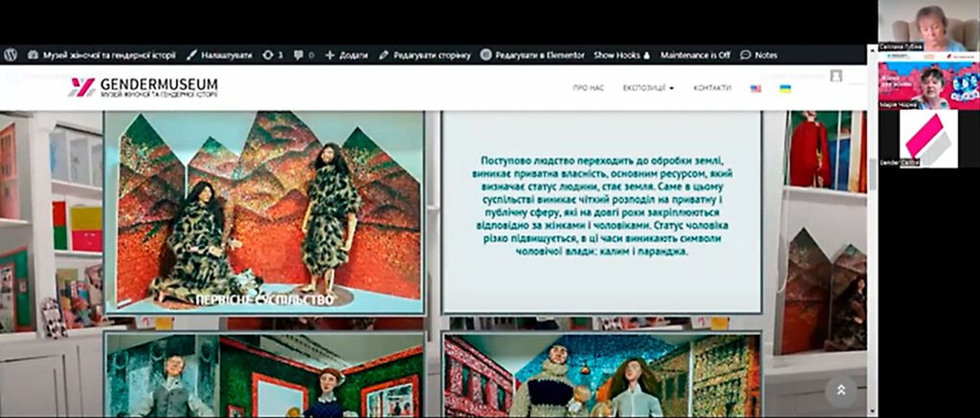Expand the ЕКСПОЗИЦІЇ dropdown menu
This screenshot has height=418, width=980.
click(x=648, y=88)
